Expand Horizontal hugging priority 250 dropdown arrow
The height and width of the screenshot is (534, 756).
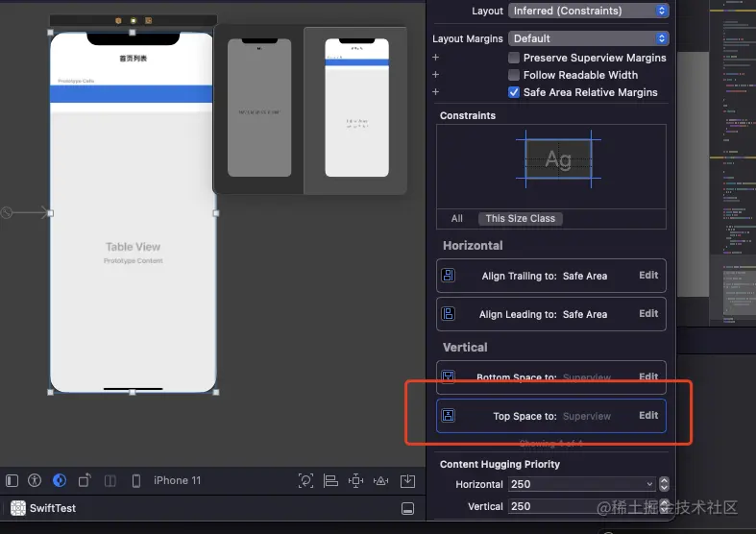tap(650, 484)
